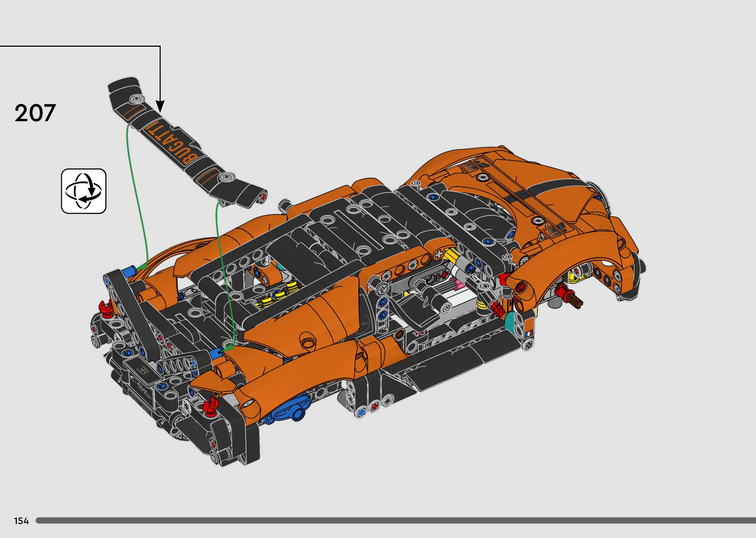
Task: Click the red clip at the far left rear
Action: pyautogui.click(x=107, y=310)
